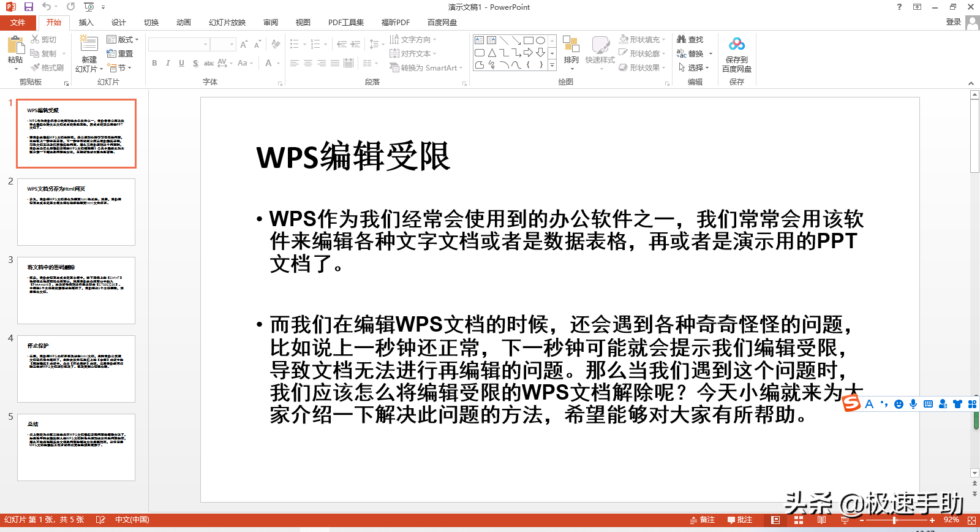Image resolution: width=980 pixels, height=532 pixels.
Task: Click the 重置 reset button
Action: coord(119,53)
